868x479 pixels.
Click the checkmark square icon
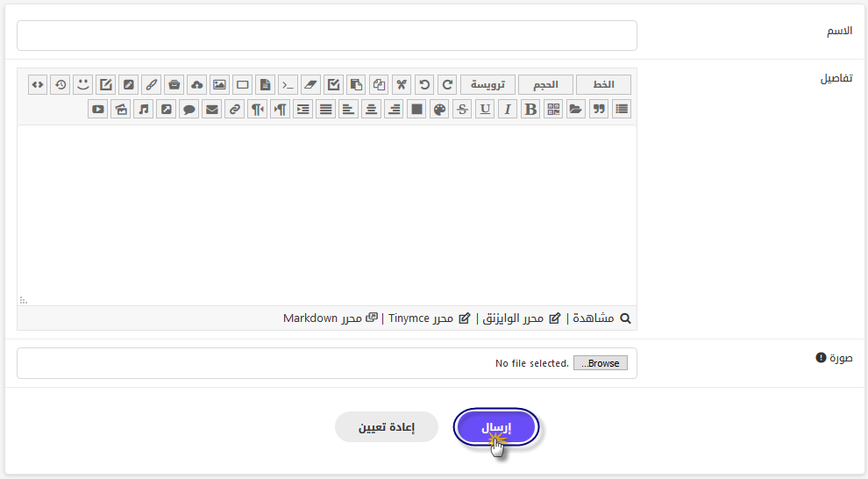click(x=332, y=85)
